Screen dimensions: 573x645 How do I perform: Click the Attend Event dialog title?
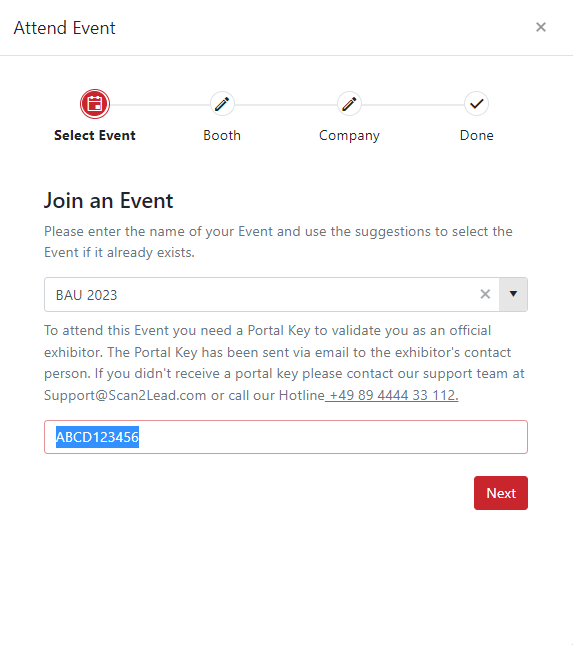[65, 28]
